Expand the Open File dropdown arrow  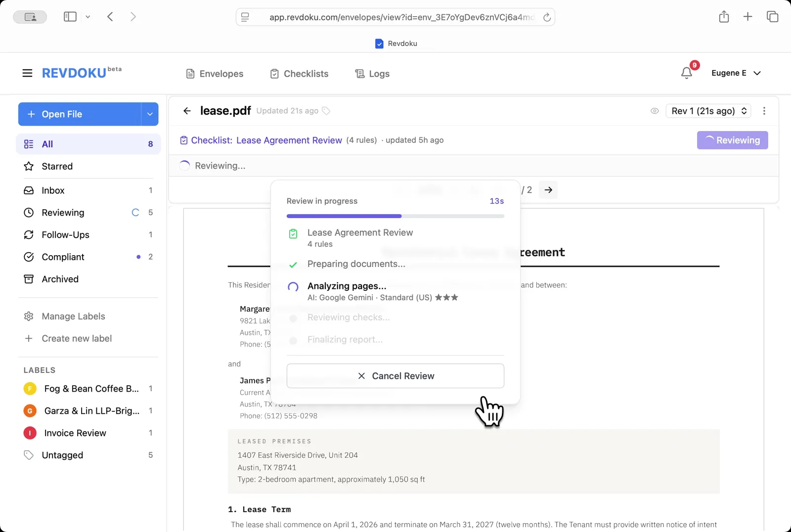point(149,114)
